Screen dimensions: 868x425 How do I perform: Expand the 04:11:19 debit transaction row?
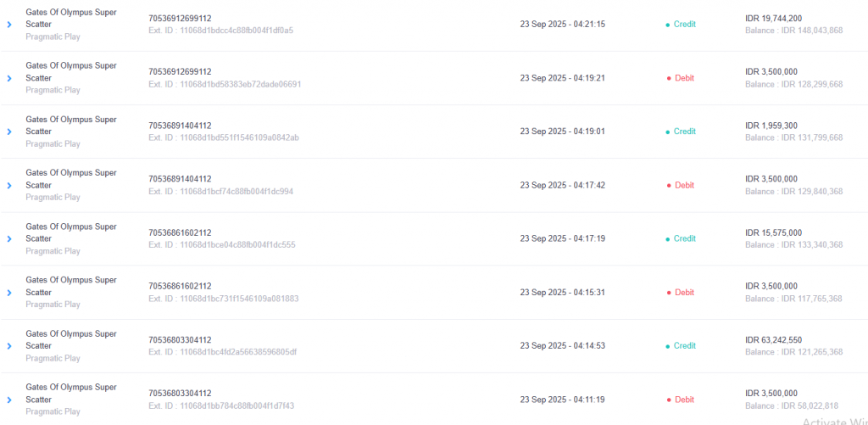pyautogui.click(x=9, y=400)
